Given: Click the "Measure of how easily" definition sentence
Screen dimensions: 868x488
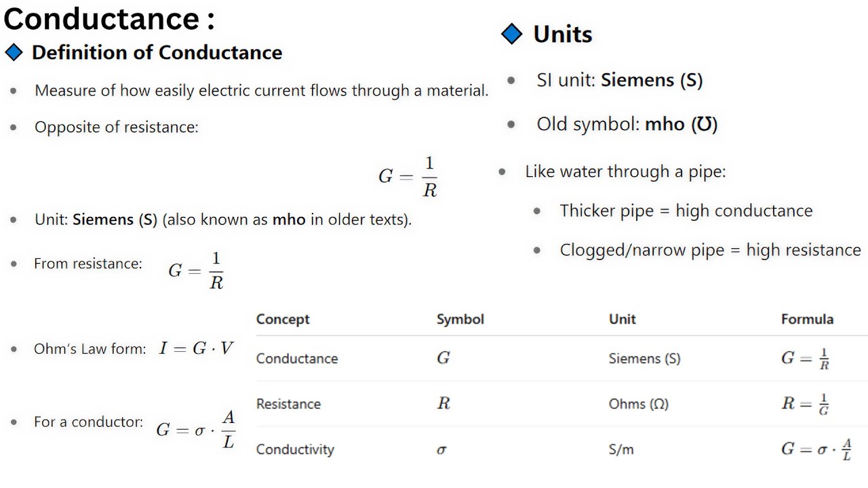Looking at the screenshot, I should point(261,90).
